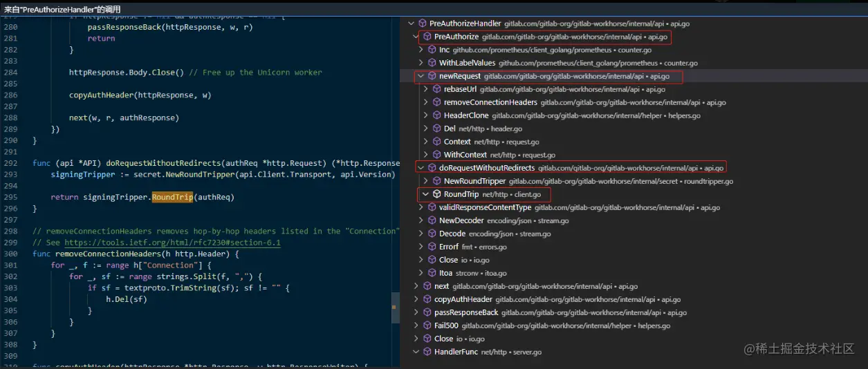
Task: Click the highlighted RoundTrip call in code
Action: 173,197
